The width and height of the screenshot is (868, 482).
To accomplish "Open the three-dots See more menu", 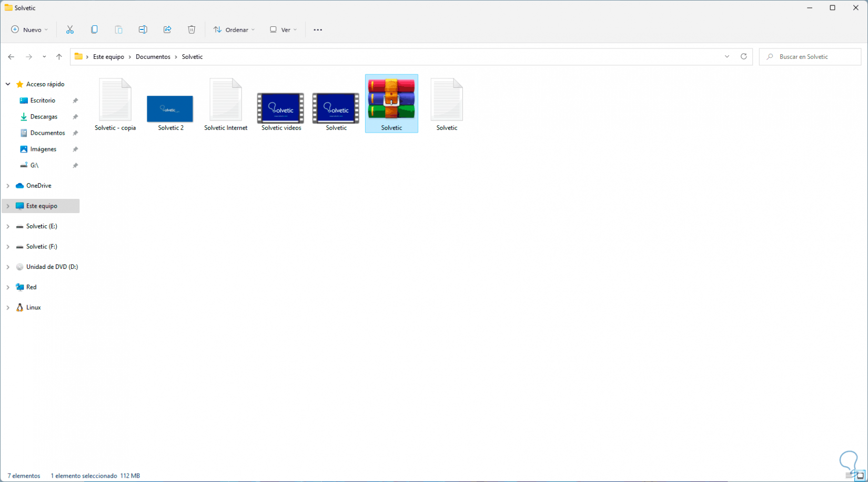I will pos(318,30).
